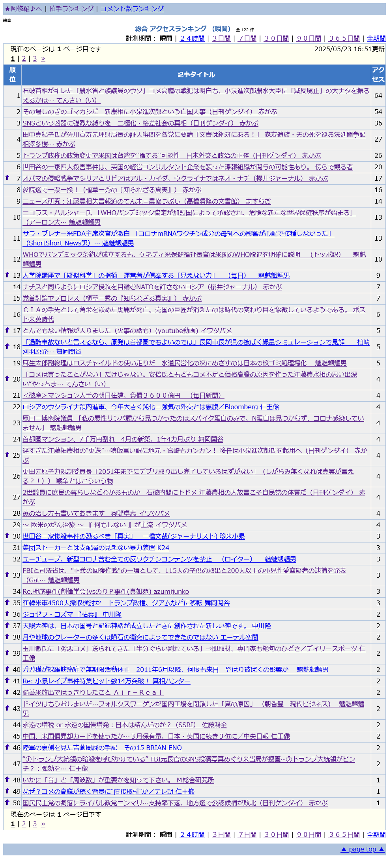Image resolution: width=389 pixels, height=868 pixels.
Task: Click the up arrow beside rank 30
Action: pos(7,536)
